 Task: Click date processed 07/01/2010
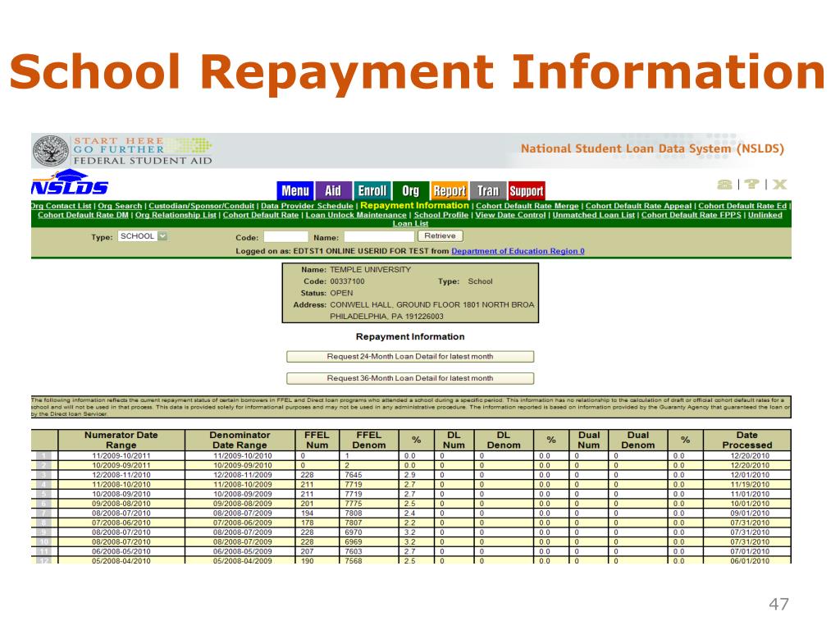[x=750, y=551]
